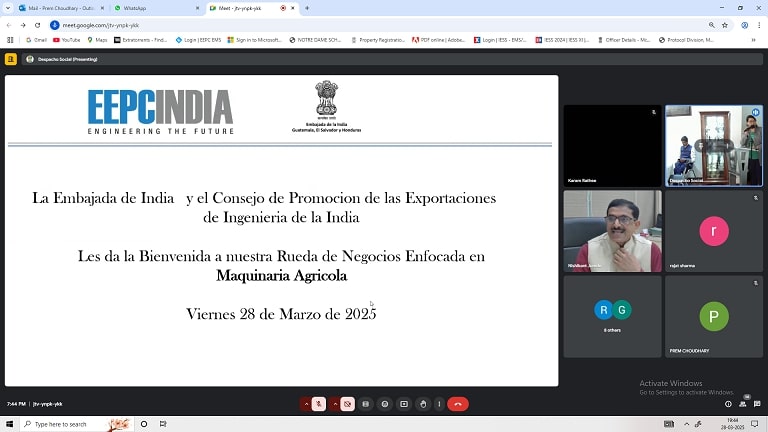Click the Present now screen share icon

pyautogui.click(x=404, y=404)
